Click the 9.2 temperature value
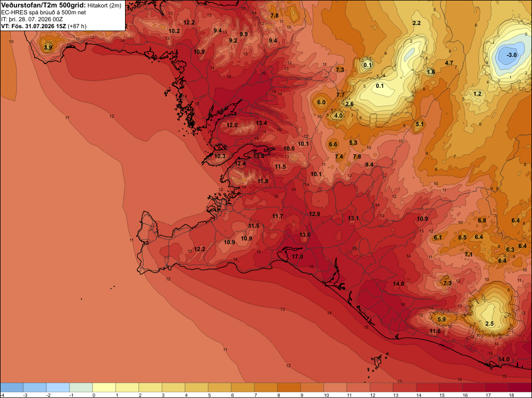 click(x=233, y=41)
